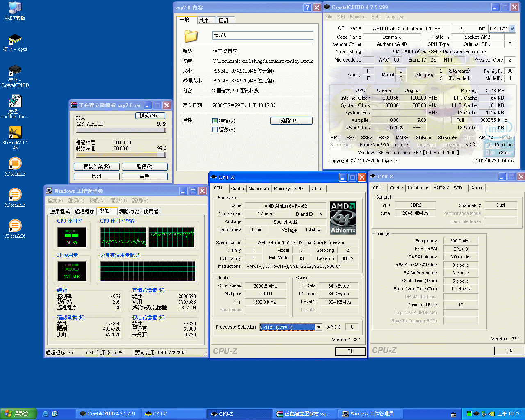This screenshot has width=525, height=420.
Task: Open the Function menu in CrystalCPUID
Action: [x=358, y=17]
